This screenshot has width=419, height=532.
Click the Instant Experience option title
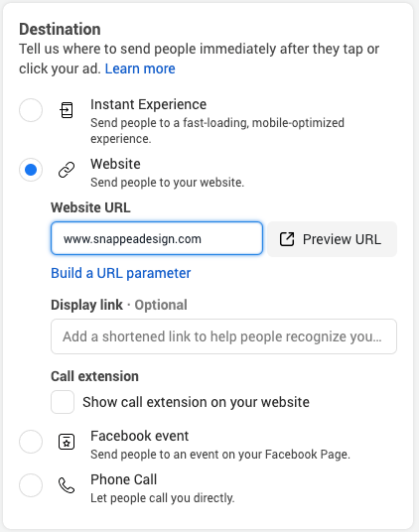point(148,104)
